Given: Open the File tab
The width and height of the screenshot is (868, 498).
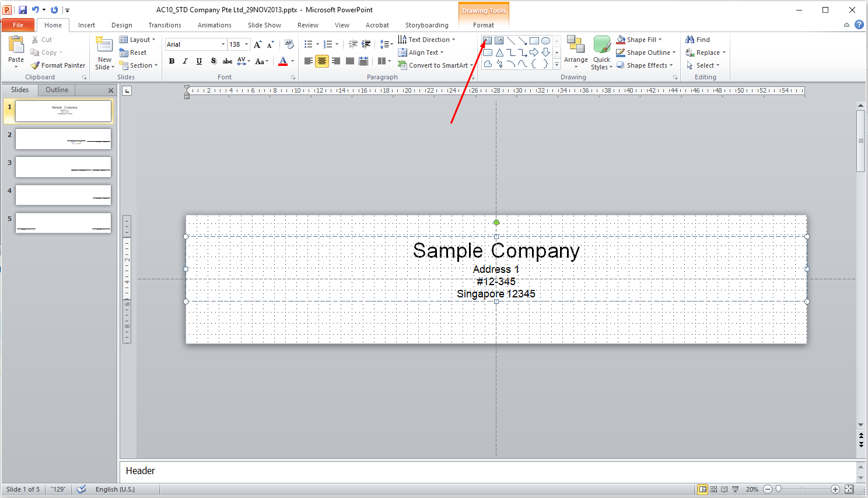Looking at the screenshot, I should click(x=18, y=25).
